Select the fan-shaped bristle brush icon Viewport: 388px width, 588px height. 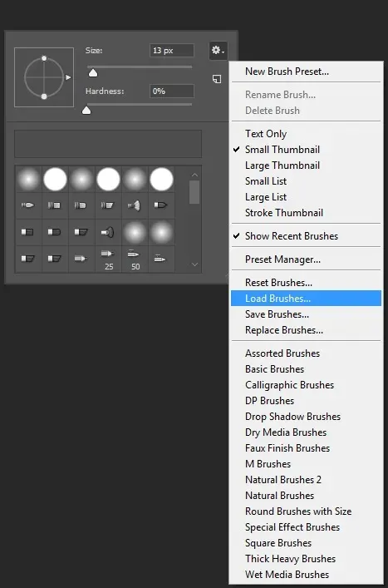(x=135, y=205)
